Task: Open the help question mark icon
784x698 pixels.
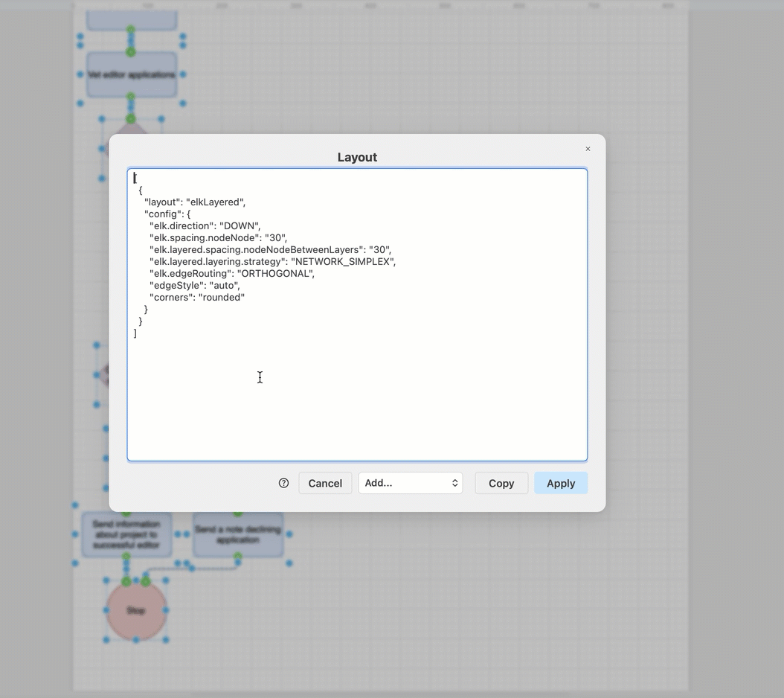Action: pos(283,483)
